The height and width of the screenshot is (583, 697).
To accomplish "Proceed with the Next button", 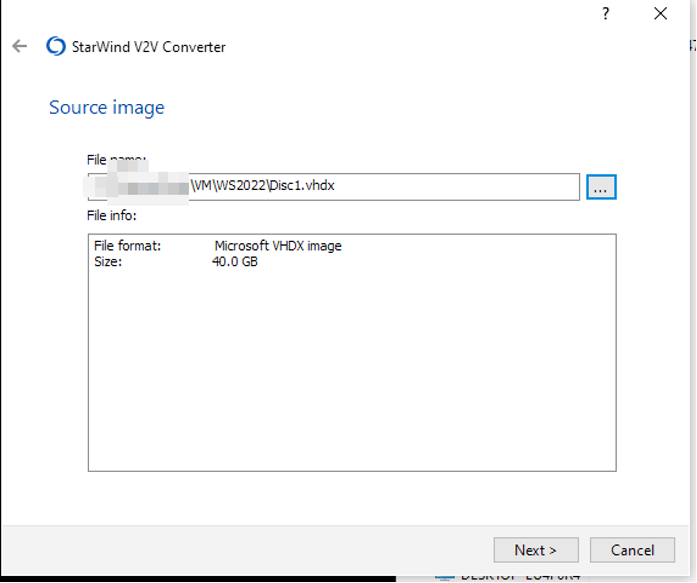I will click(536, 550).
